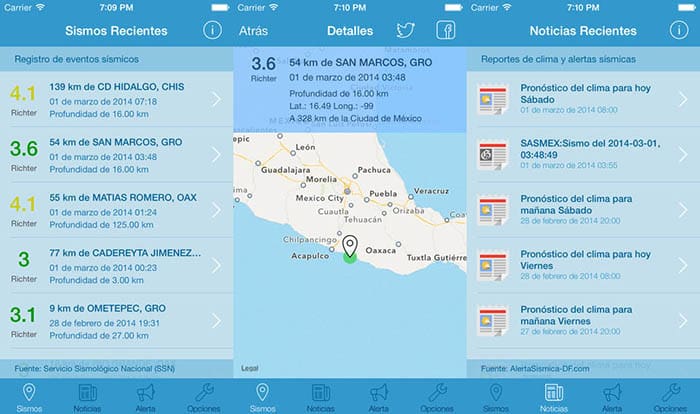Tap chevron on SASMEX:Sismo news row

click(683, 155)
